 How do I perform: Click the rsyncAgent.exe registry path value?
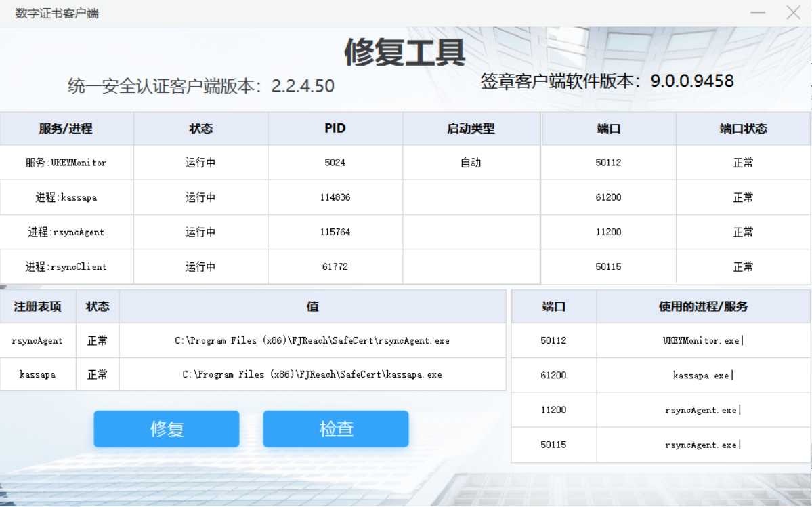tap(312, 340)
